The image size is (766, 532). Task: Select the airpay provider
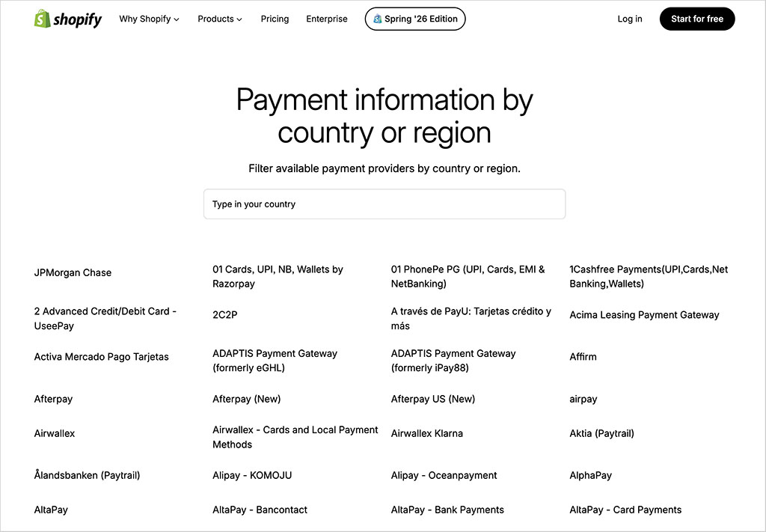click(x=583, y=399)
